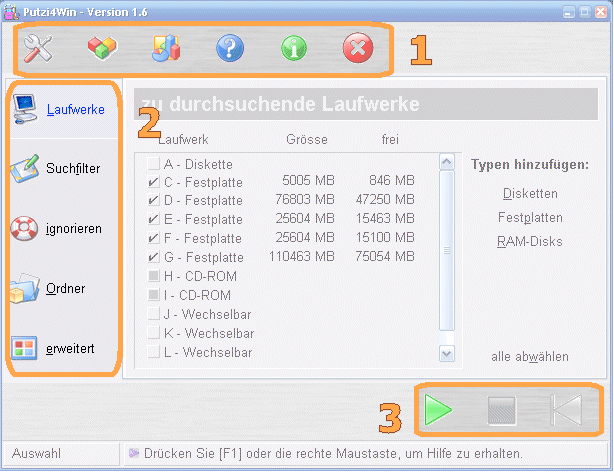This screenshot has height=473, width=614.
Task: Uncheck the F - Festplatte drive
Action: tap(154, 238)
